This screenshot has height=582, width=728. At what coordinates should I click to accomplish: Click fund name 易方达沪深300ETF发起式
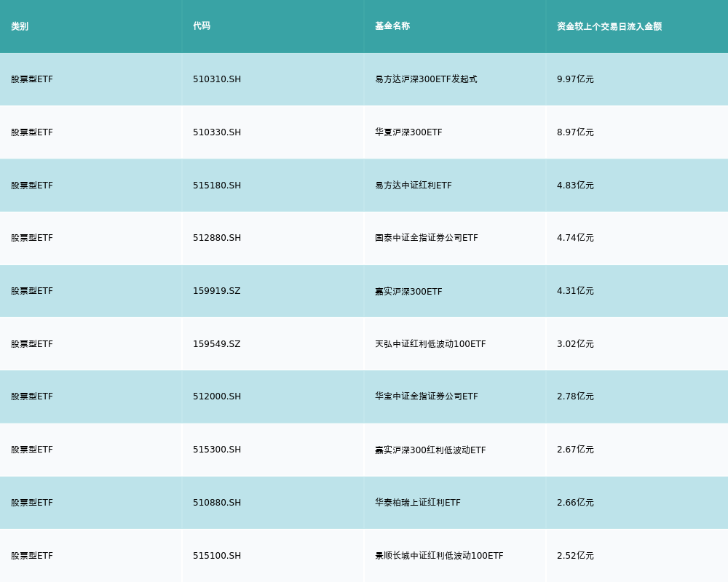(426, 79)
